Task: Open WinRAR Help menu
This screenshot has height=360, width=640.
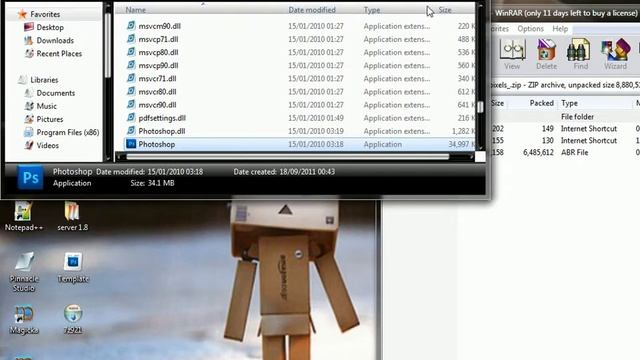Action: click(560, 29)
